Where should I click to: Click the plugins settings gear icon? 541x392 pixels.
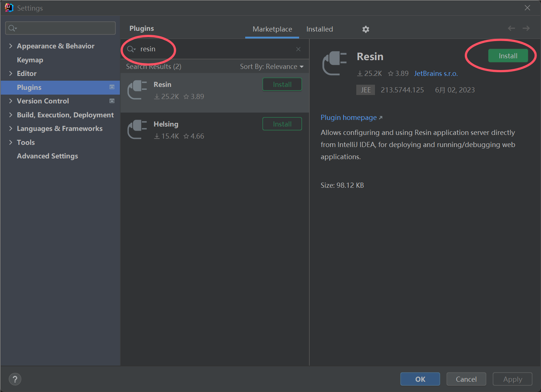point(365,29)
